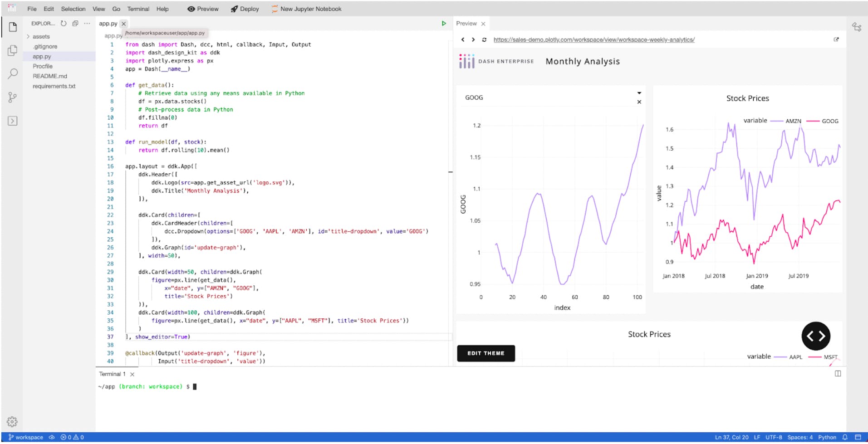868x444 pixels.
Task: Open the Terminal panel icon in the activity bar
Action: 11,121
